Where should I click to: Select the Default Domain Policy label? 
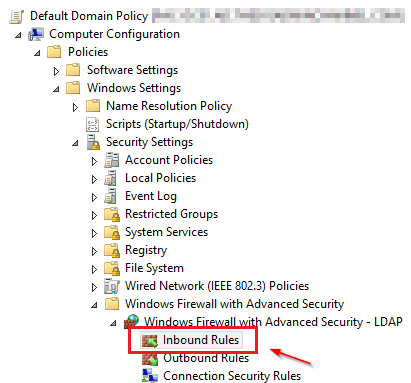point(89,16)
